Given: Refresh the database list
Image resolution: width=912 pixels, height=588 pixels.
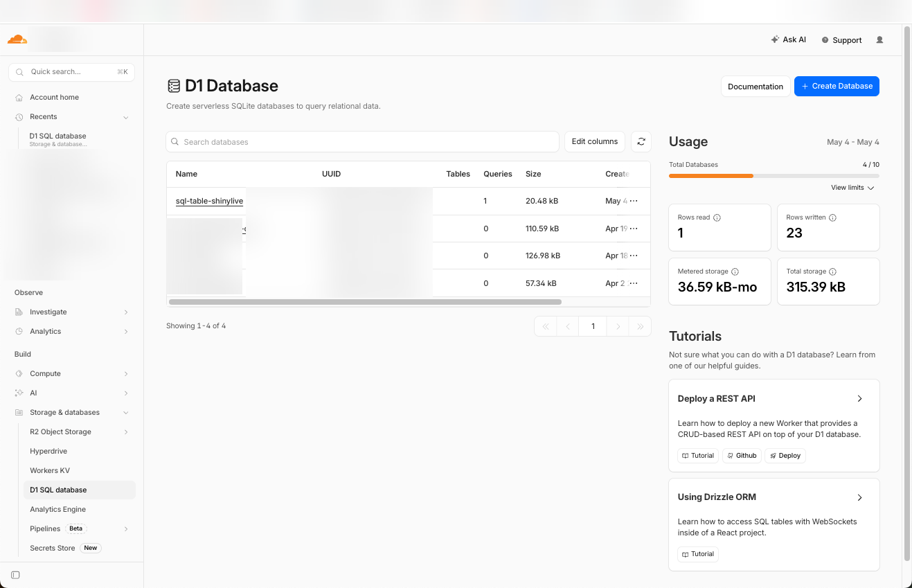Looking at the screenshot, I should tap(641, 142).
